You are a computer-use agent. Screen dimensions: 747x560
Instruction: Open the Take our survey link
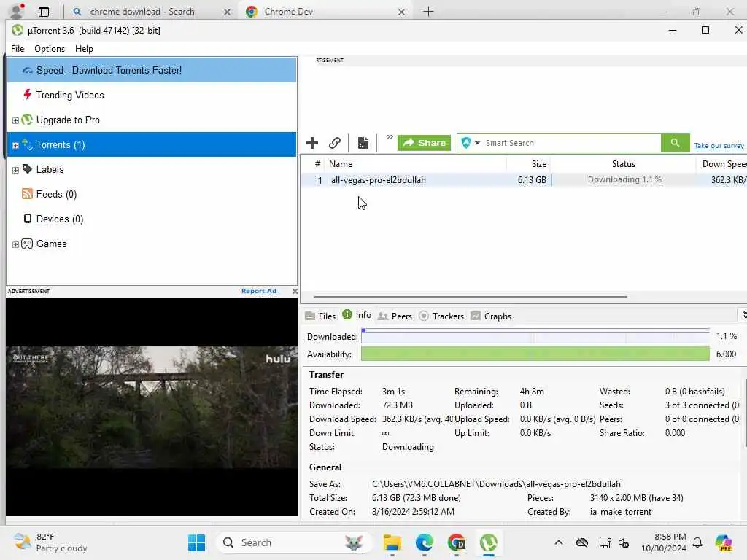coord(719,146)
